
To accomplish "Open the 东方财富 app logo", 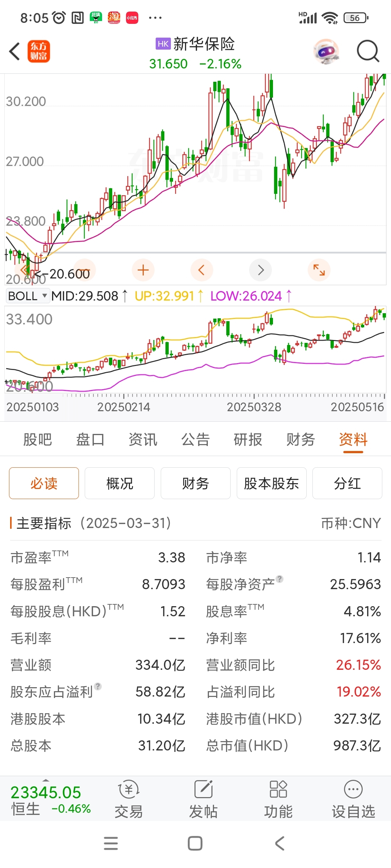I will coord(39,51).
